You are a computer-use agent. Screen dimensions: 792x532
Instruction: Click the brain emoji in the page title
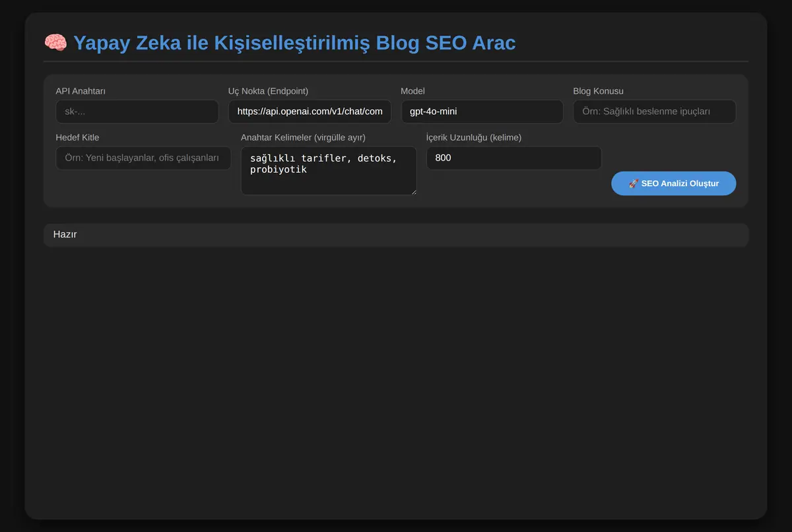coord(55,43)
